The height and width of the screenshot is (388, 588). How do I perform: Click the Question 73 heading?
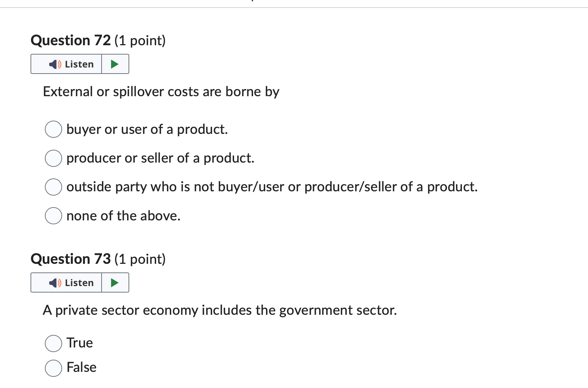[97, 259]
